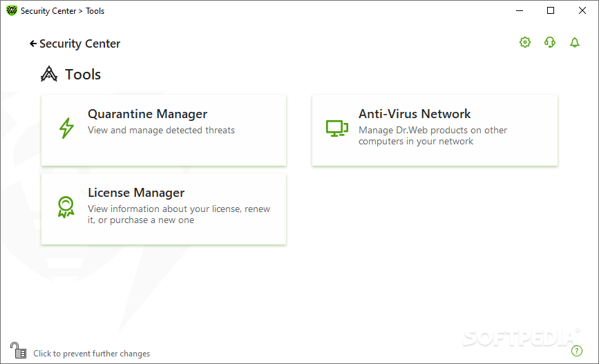Click 'View information about your license' description
The height and width of the screenshot is (364, 599).
click(x=179, y=214)
